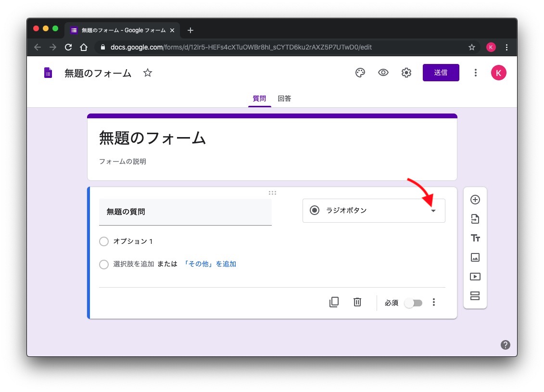Click the add question plus icon

pyautogui.click(x=475, y=200)
